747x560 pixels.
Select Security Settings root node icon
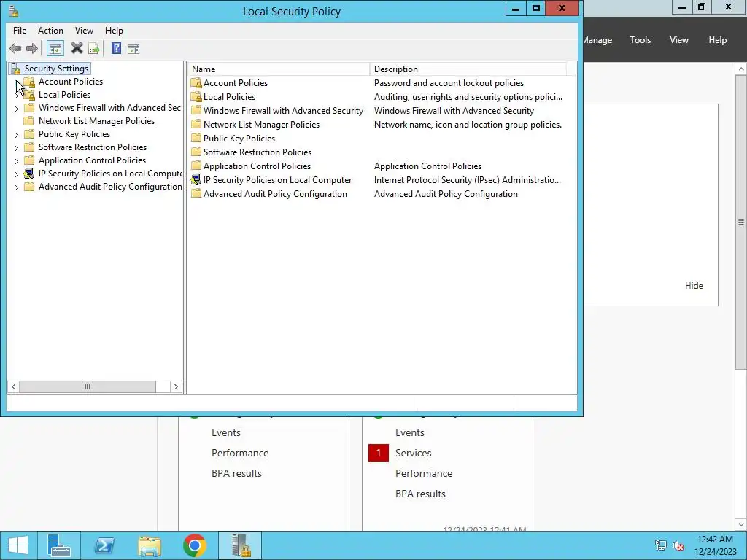[15, 69]
